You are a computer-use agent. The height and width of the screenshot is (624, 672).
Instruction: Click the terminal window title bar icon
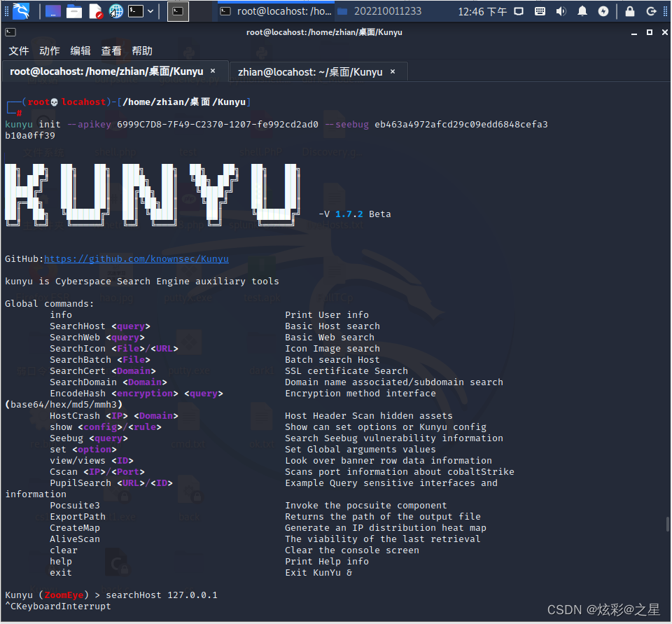(x=10, y=32)
